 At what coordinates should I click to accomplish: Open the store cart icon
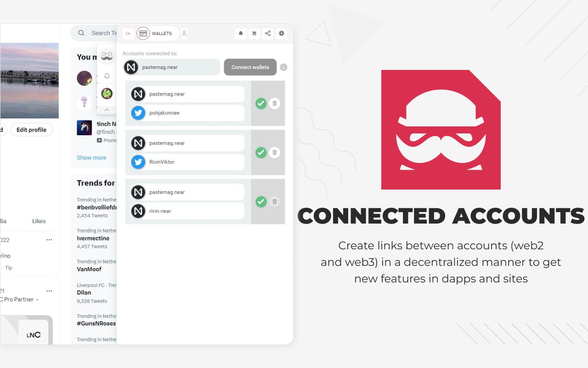pyautogui.click(x=254, y=34)
